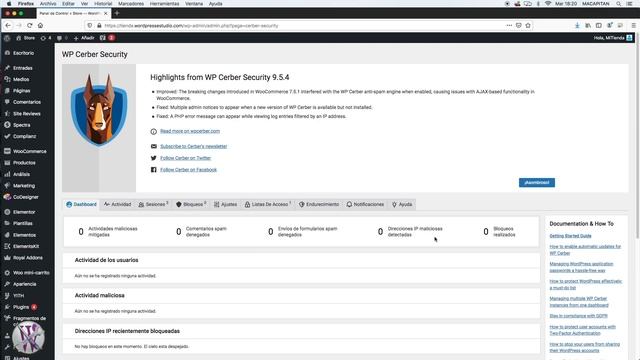
Task: Open CoDesigner menu
Action: [25, 197]
